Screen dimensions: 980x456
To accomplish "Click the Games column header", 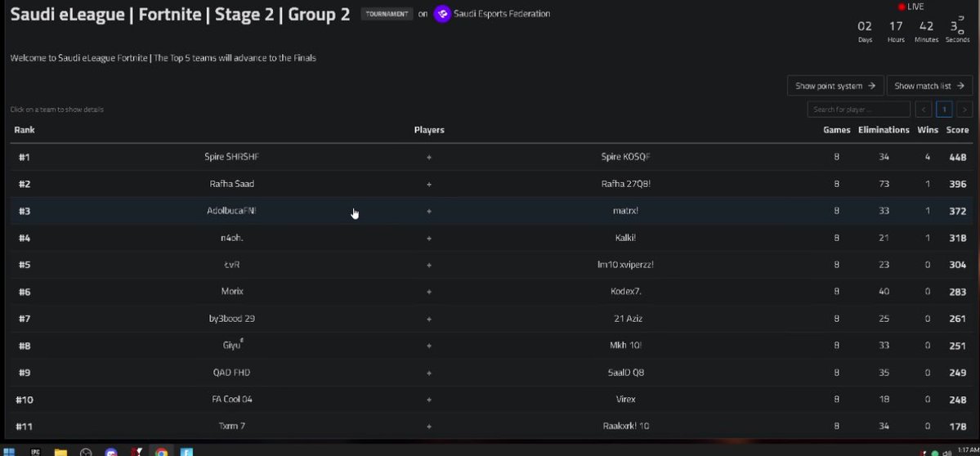I will 836,130.
